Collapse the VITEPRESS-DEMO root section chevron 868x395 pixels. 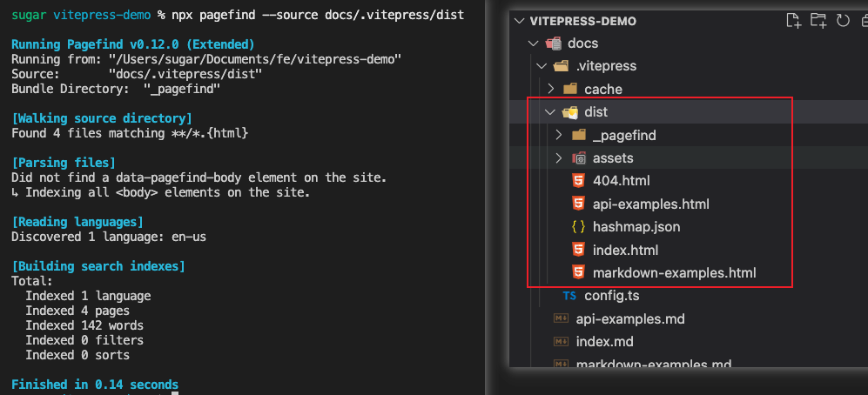click(x=519, y=21)
